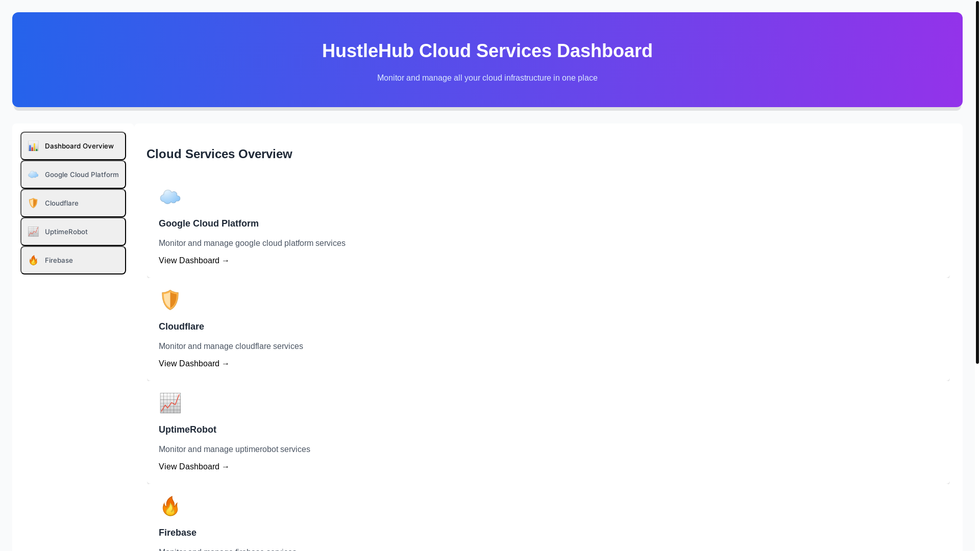Select the Cloudflare sidebar tab
The image size is (980, 551).
(73, 203)
